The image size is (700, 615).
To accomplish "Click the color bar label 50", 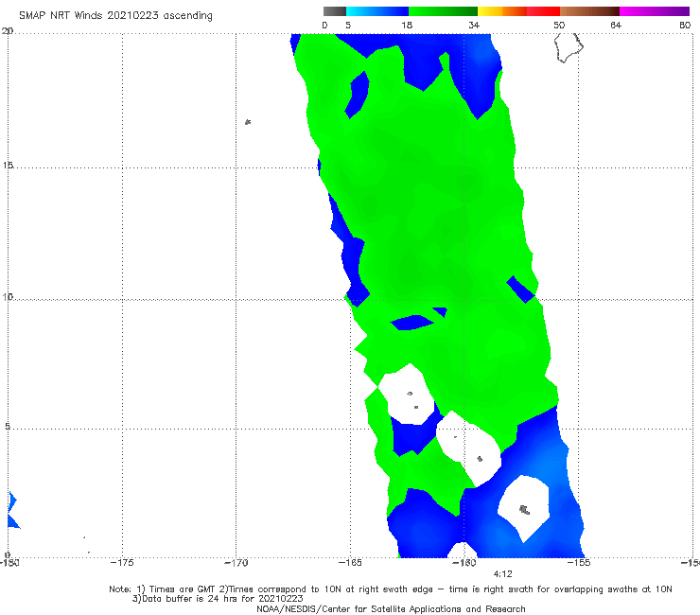I will pos(559,25).
